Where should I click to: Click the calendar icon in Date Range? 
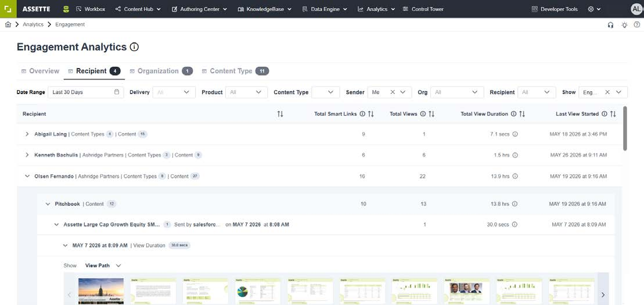point(117,92)
